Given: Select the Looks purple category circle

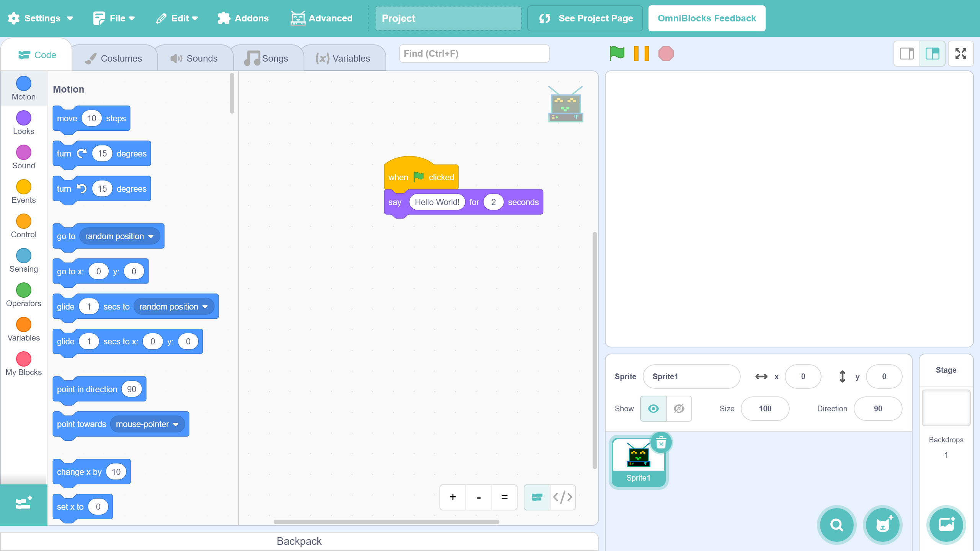Looking at the screenshot, I should point(23,118).
